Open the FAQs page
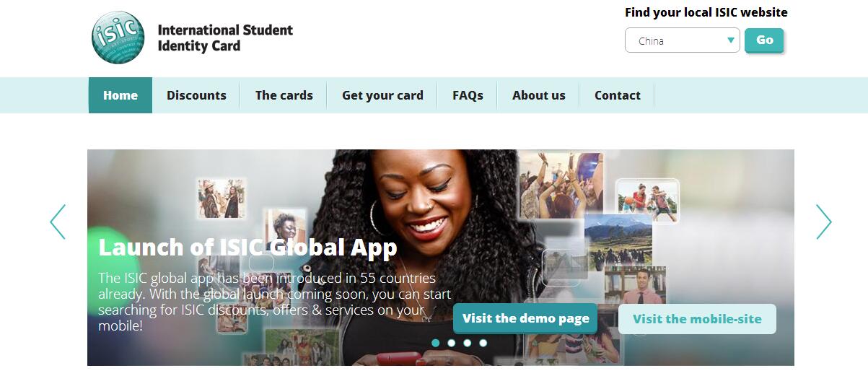The width and height of the screenshot is (868, 389). pos(468,95)
